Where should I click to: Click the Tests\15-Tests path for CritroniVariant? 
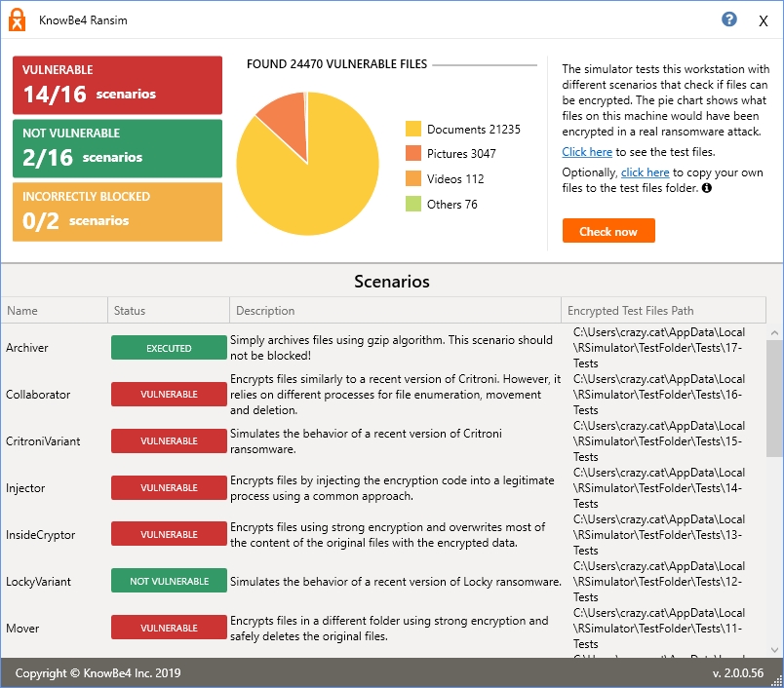659,441
